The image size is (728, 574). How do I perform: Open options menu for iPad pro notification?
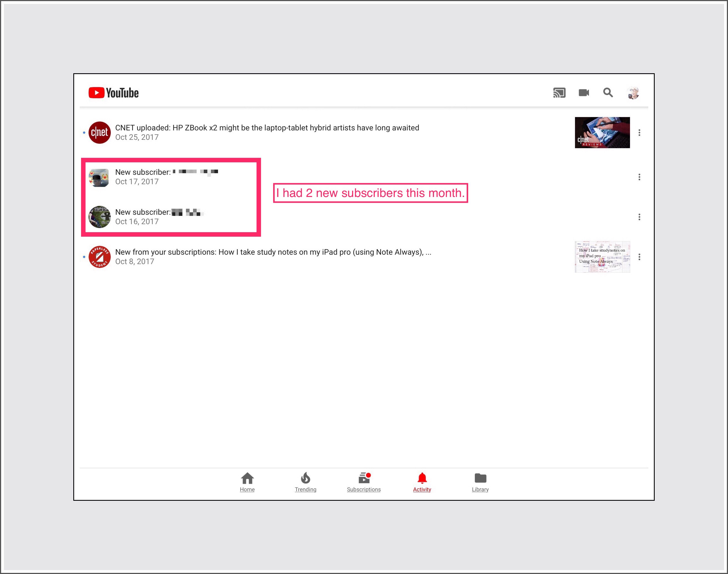point(639,257)
